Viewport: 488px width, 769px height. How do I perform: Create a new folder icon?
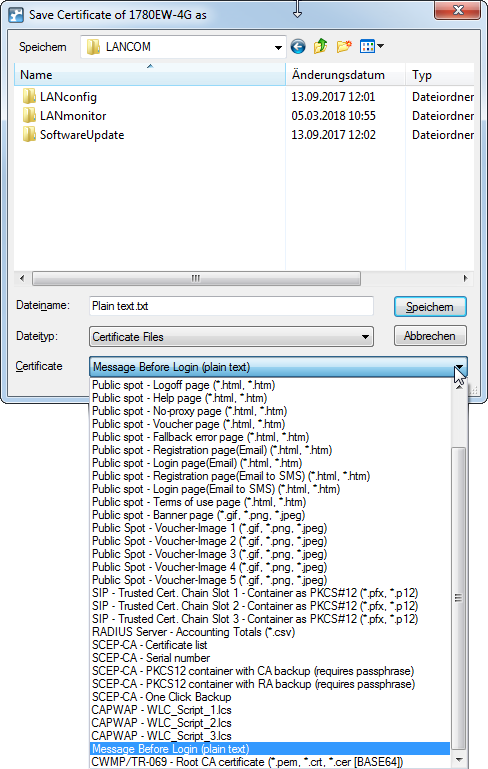(x=344, y=47)
